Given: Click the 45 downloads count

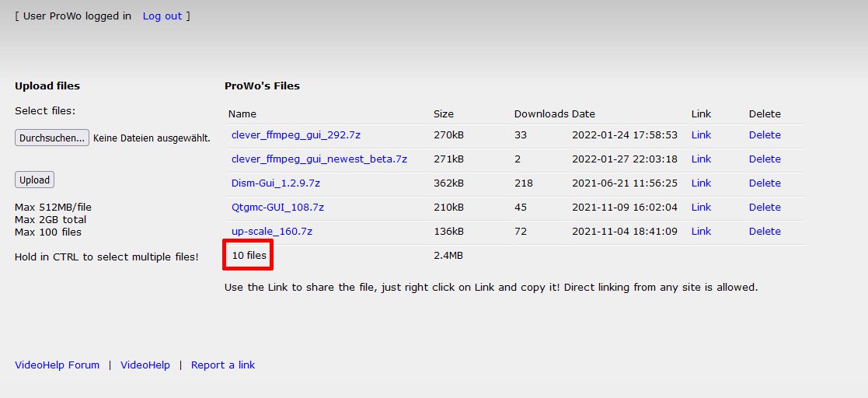Looking at the screenshot, I should click(x=521, y=207).
